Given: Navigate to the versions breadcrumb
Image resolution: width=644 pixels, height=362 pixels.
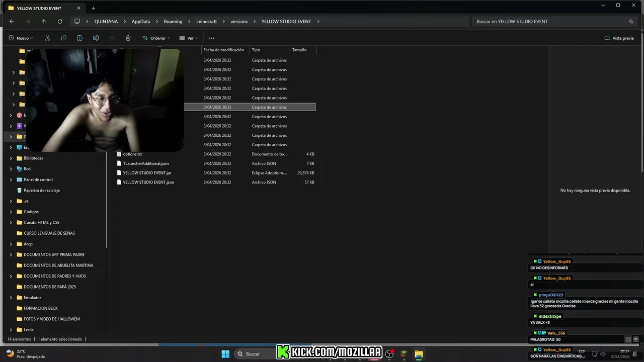Looking at the screenshot, I should click(x=239, y=21).
